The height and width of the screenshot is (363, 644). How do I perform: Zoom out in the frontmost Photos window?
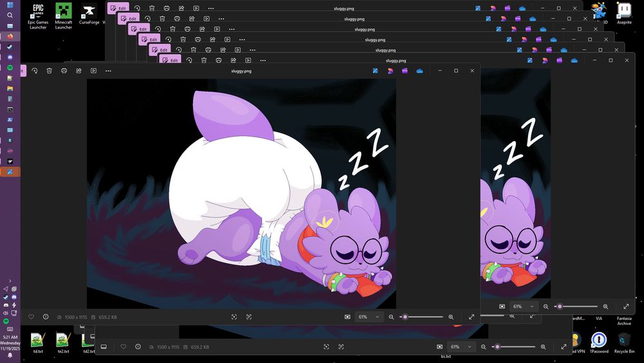point(392,317)
